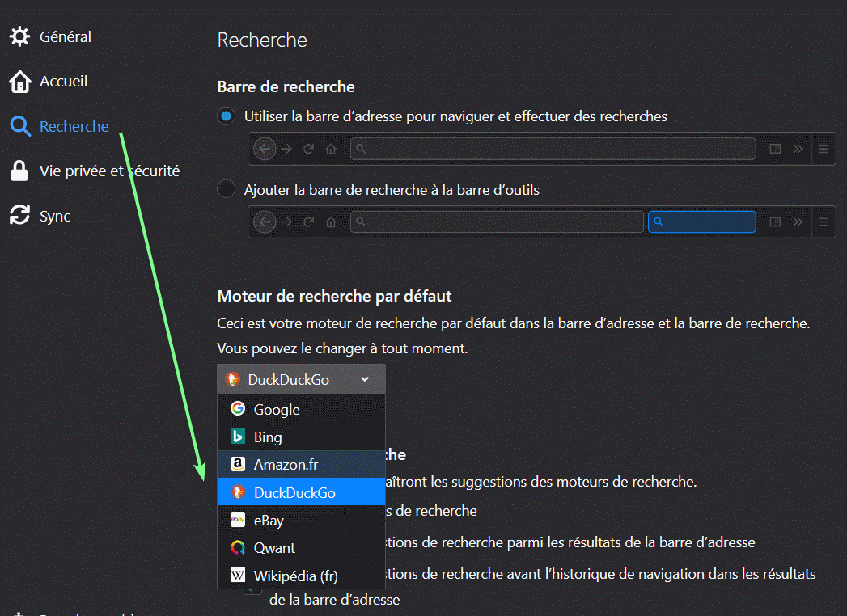This screenshot has height=616, width=847.
Task: Click the 'Moteur de recherche par défaut' heading
Action: [334, 297]
